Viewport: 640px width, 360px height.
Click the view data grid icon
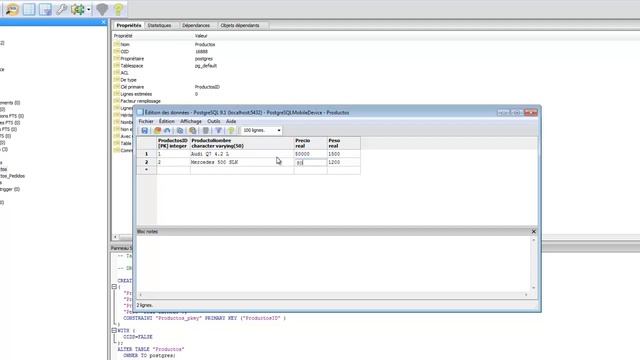pyautogui.click(x=29, y=9)
